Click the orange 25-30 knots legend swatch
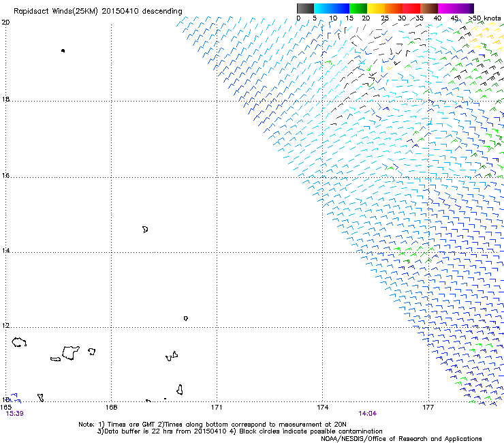 pyautogui.click(x=394, y=8)
